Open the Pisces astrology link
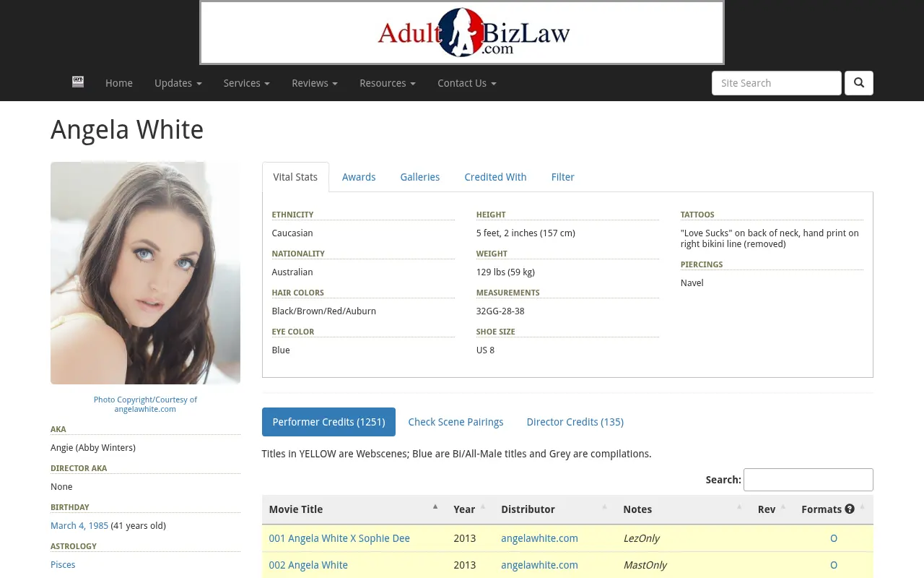 [63, 565]
